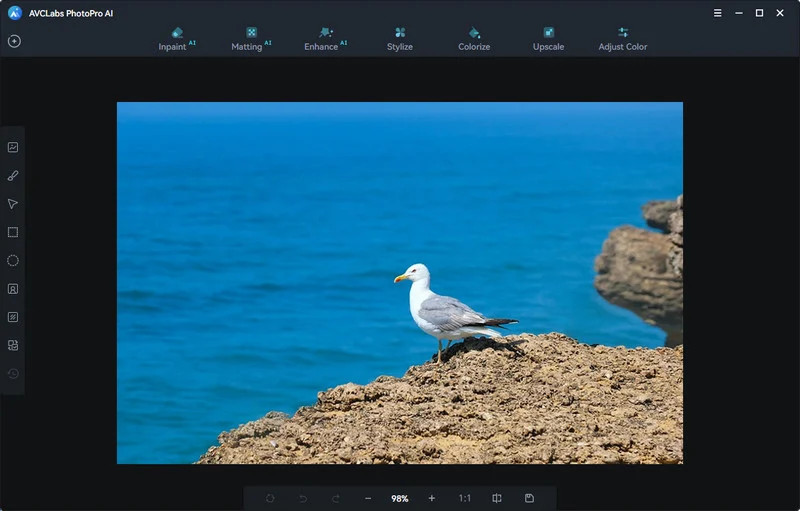The image size is (800, 511).
Task: Choose the Colorize tool
Action: click(x=474, y=38)
